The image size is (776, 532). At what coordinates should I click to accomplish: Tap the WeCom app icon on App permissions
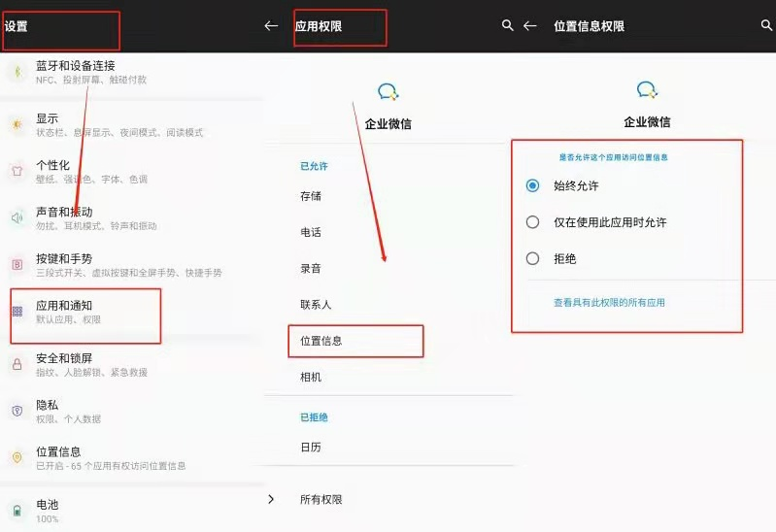pos(388,92)
